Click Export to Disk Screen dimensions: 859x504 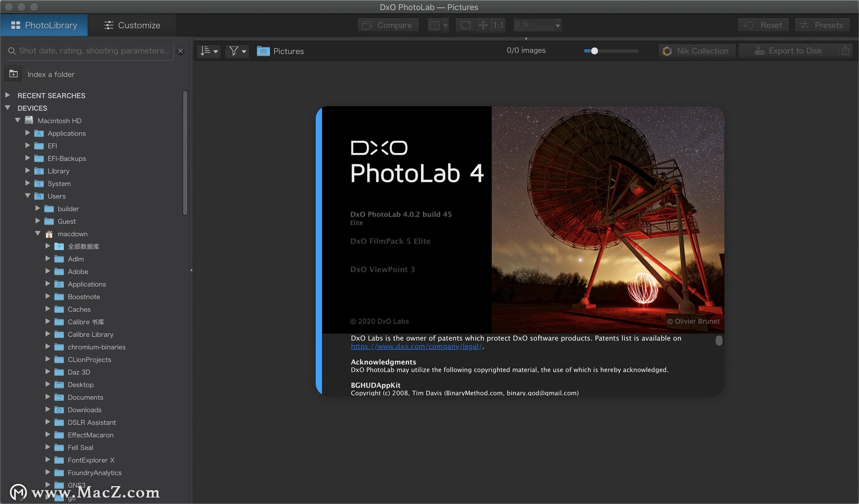point(788,51)
